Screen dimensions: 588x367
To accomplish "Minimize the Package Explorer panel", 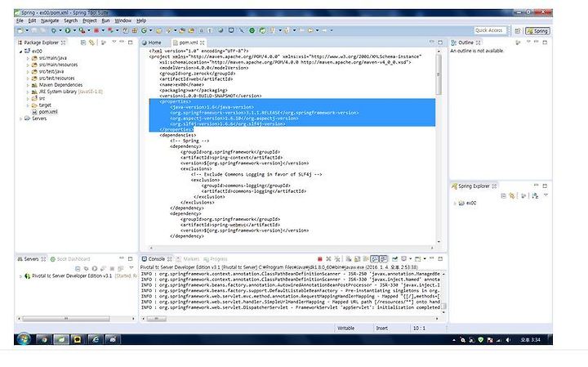I will (122, 42).
